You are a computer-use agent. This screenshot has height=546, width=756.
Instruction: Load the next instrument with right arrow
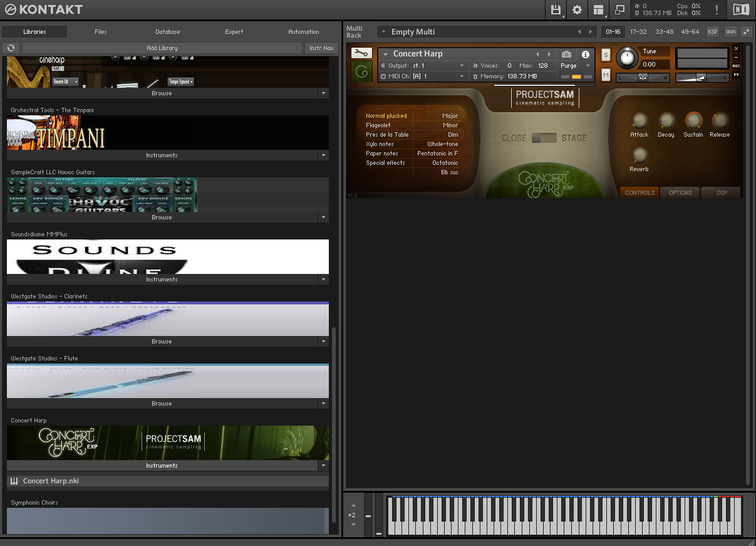point(549,55)
